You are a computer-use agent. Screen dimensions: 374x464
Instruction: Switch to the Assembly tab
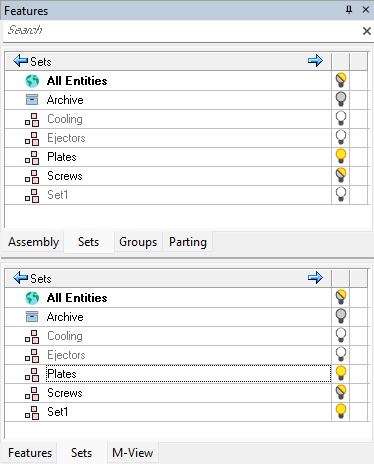coord(33,242)
